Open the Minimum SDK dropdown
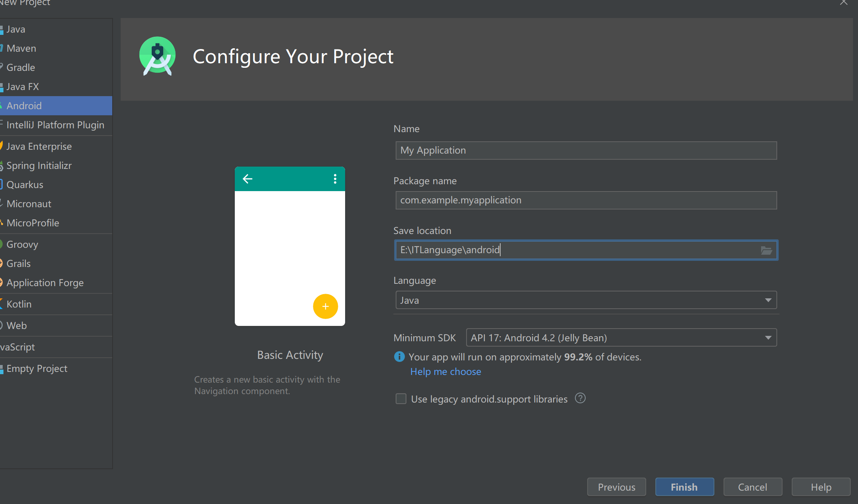Viewport: 858px width, 504px height. (621, 338)
